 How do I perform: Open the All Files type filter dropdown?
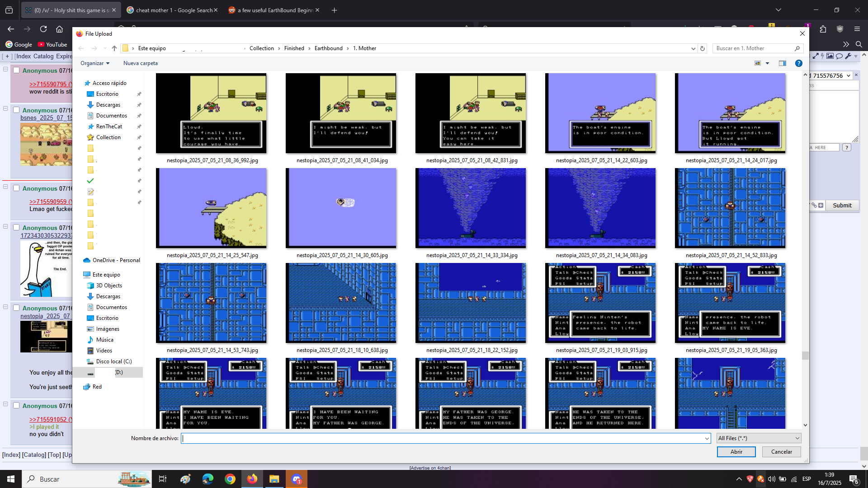(759, 438)
